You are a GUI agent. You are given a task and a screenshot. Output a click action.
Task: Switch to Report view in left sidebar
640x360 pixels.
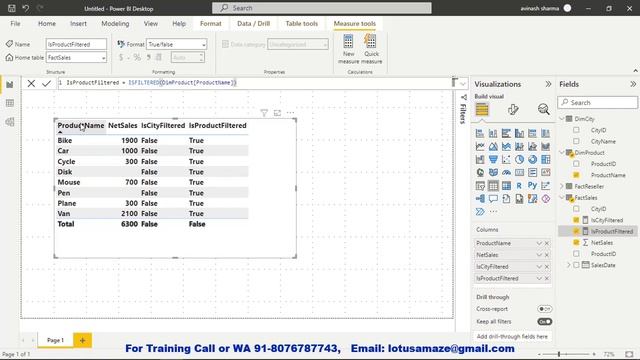[x=10, y=84]
